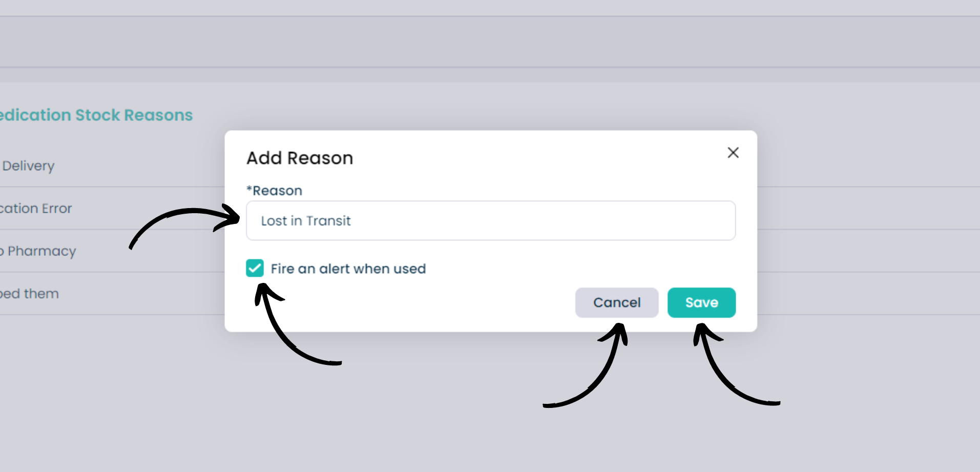The height and width of the screenshot is (472, 980).
Task: Click the *Reason field label
Action: (x=275, y=191)
